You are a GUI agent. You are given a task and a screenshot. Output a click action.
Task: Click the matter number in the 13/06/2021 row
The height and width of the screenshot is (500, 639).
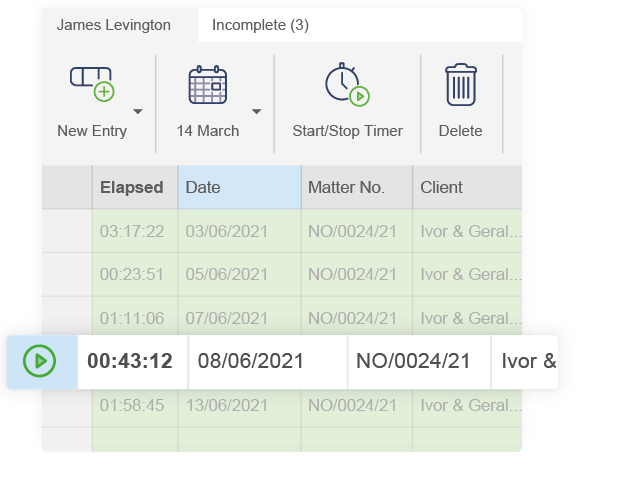coord(353,405)
